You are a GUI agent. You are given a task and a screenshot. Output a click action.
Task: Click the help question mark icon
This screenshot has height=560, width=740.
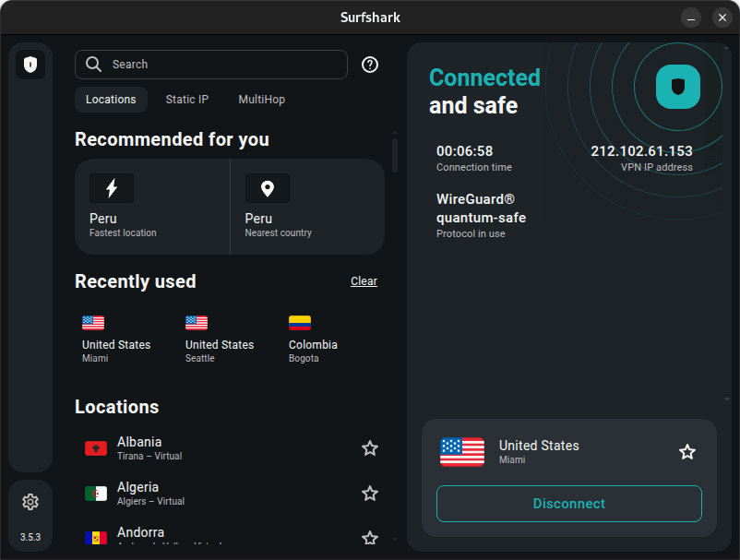[x=369, y=65]
